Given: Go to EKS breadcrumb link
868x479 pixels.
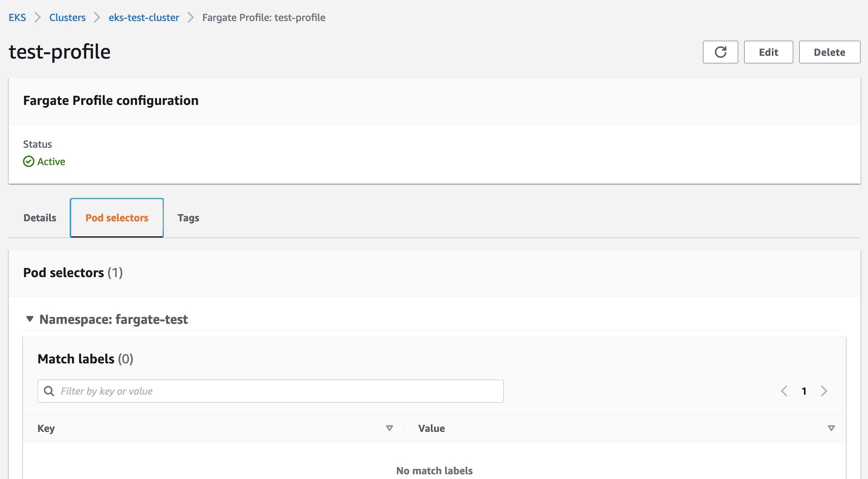Looking at the screenshot, I should [17, 17].
